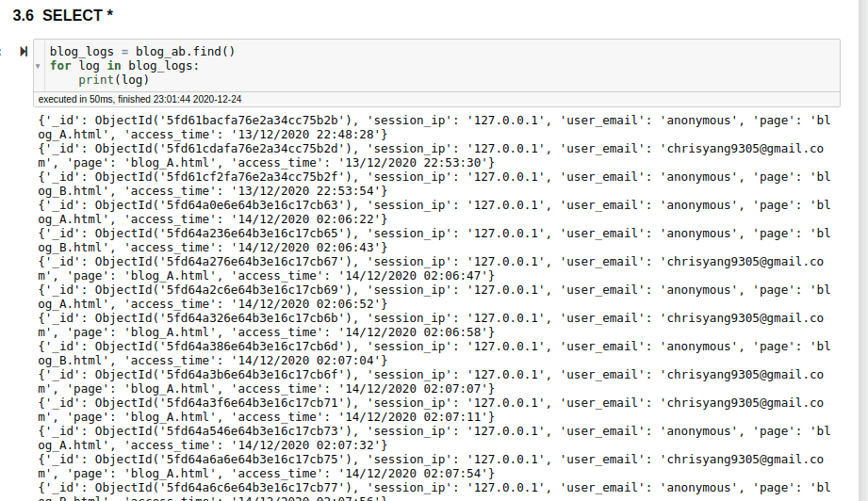Run the blog_logs code cell
Image resolution: width=868 pixels, height=501 pixels.
pos(23,51)
